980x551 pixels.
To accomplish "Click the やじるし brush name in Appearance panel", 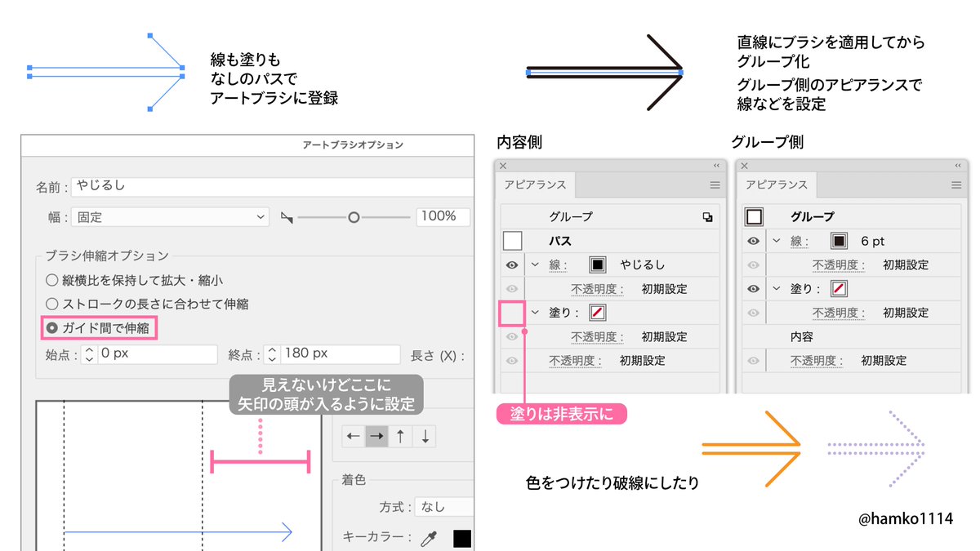I will coord(643,265).
